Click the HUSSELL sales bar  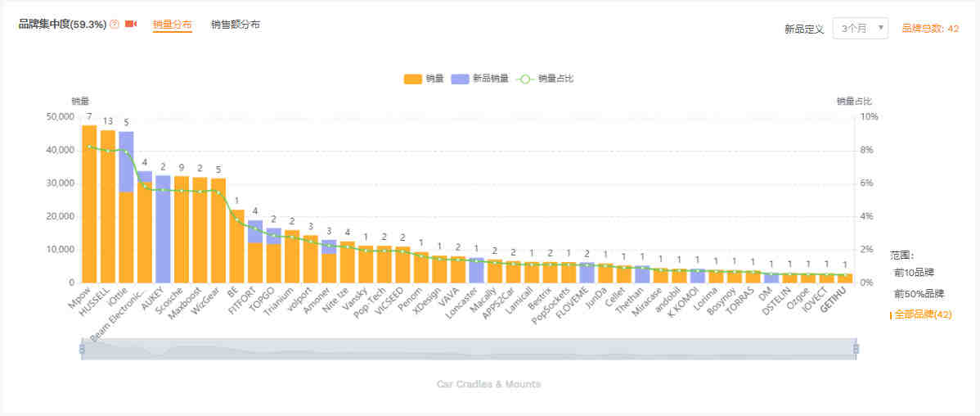tap(108, 206)
